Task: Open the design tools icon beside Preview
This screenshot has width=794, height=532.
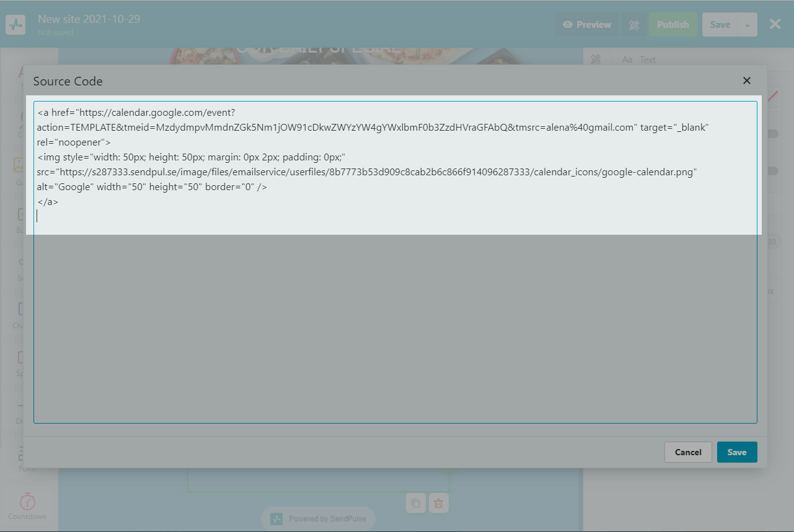Action: [x=633, y=25]
